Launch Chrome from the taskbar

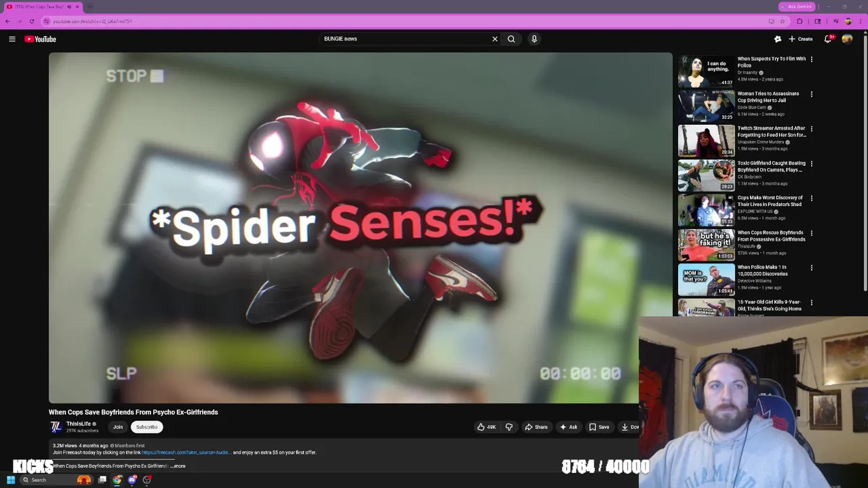point(117,480)
